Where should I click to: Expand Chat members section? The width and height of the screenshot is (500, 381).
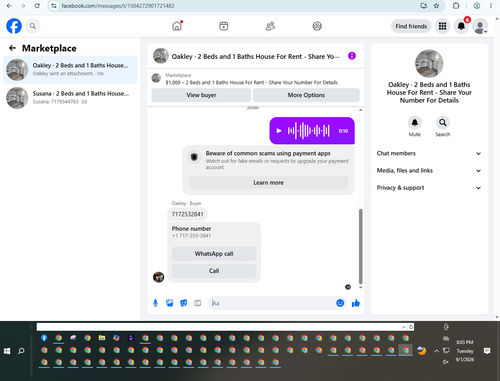(429, 153)
